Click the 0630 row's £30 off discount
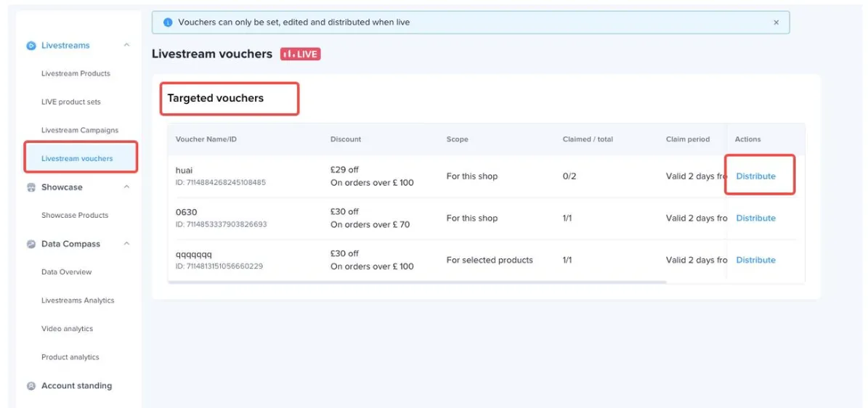This screenshot has width=868, height=408. click(x=344, y=211)
